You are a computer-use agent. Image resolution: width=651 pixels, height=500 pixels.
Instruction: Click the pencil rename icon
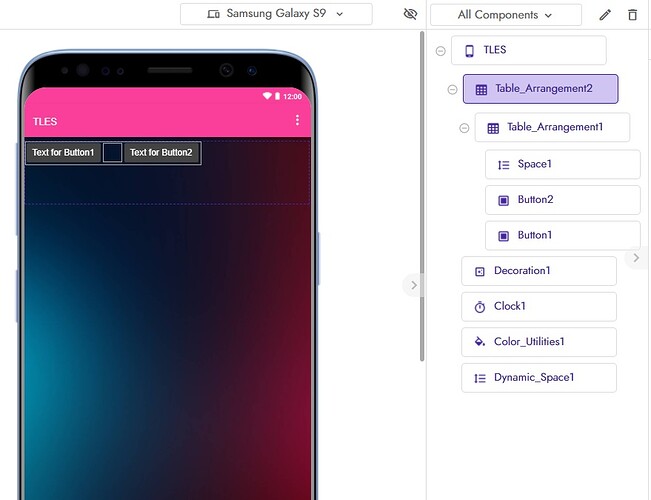[x=605, y=15]
